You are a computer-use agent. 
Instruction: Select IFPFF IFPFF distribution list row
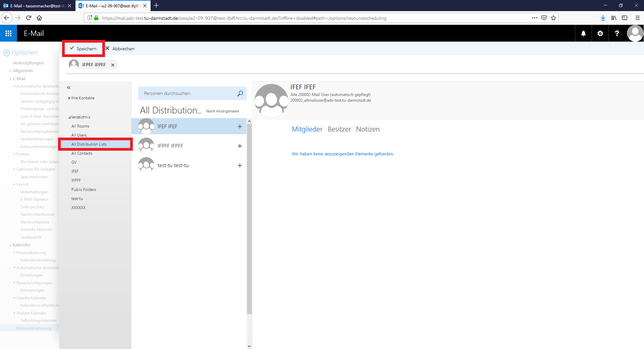(x=189, y=146)
